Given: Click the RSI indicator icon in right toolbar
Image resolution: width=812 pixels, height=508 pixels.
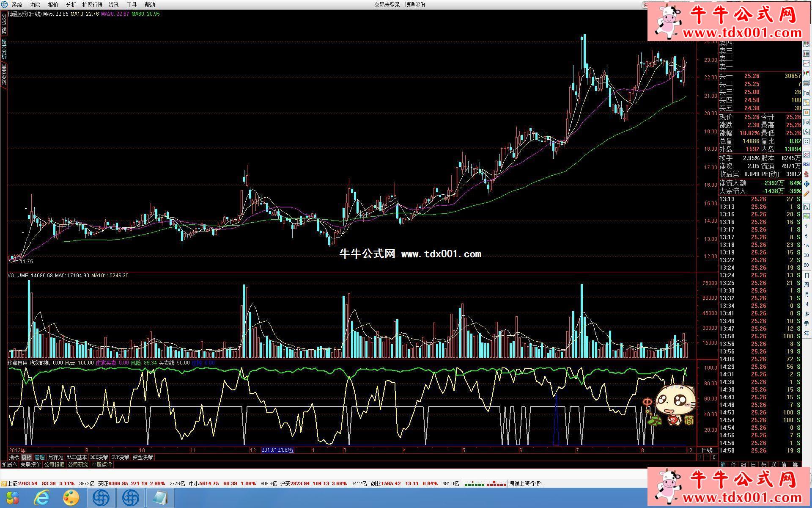Looking at the screenshot, I should 807,164.
